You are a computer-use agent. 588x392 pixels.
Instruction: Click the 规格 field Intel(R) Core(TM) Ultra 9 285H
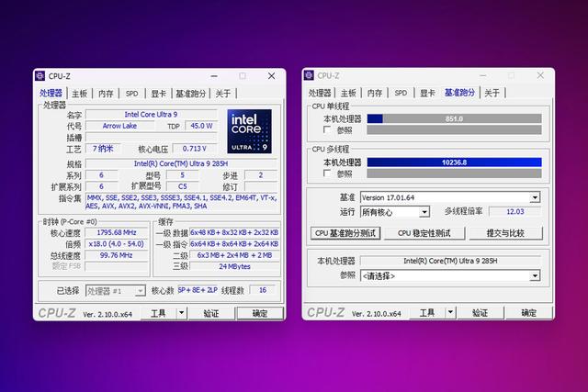pyautogui.click(x=181, y=163)
